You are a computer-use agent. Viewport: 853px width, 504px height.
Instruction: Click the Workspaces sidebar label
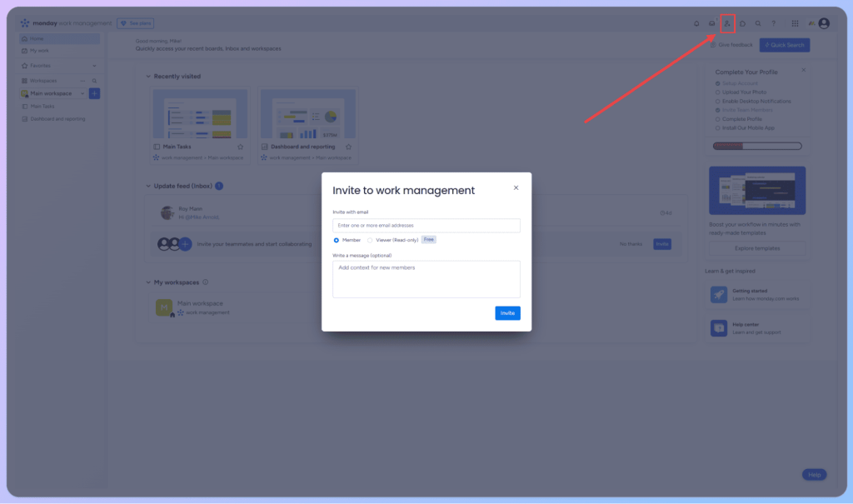43,81
